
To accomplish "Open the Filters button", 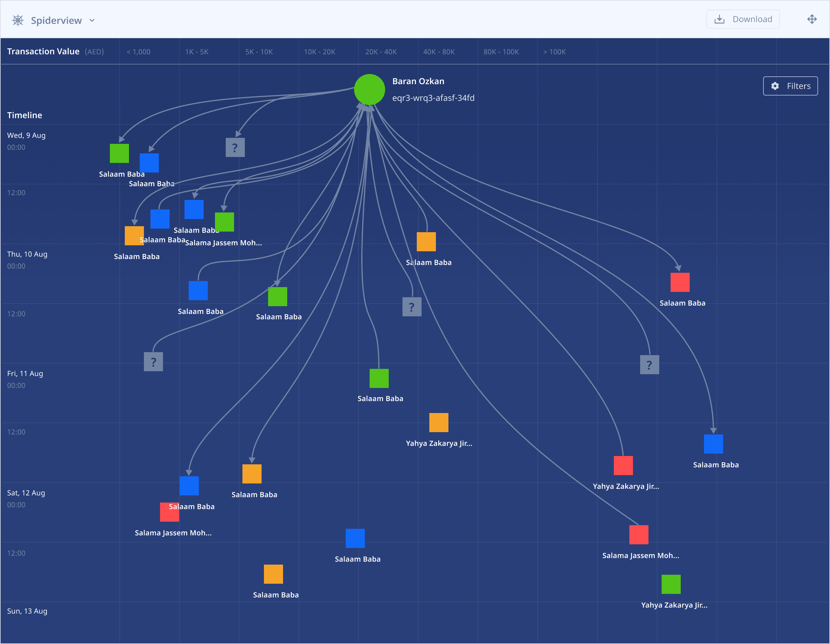I will 790,86.
